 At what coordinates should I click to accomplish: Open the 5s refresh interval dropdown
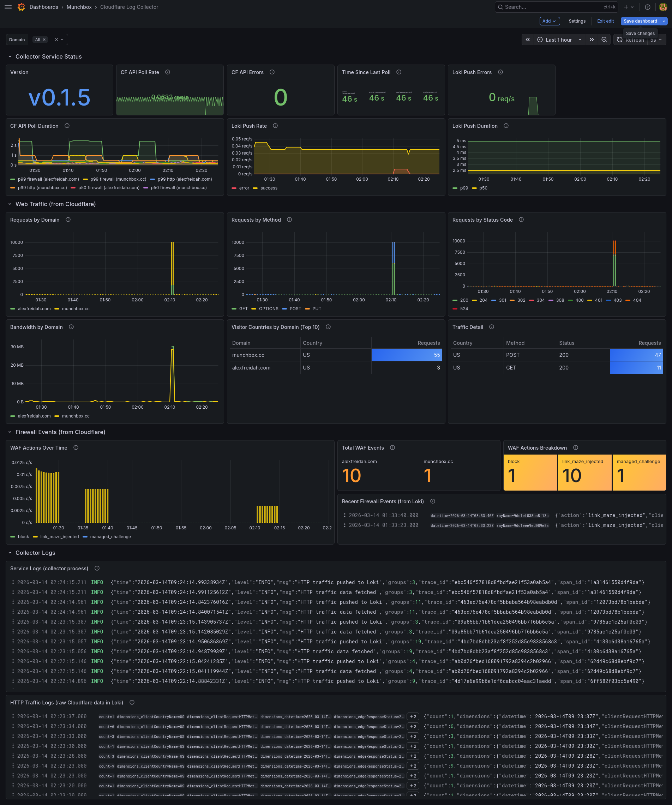pyautogui.click(x=656, y=40)
